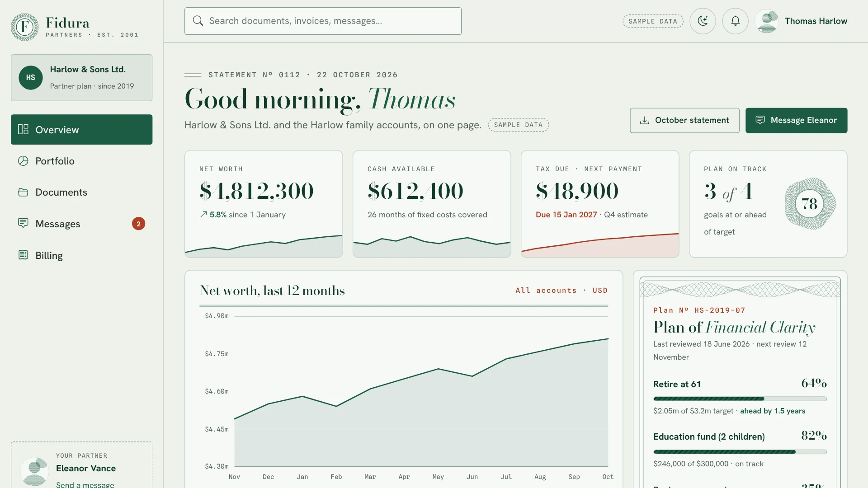Toggle dark mode with the moon icon
This screenshot has height=488, width=868.
coord(703,21)
